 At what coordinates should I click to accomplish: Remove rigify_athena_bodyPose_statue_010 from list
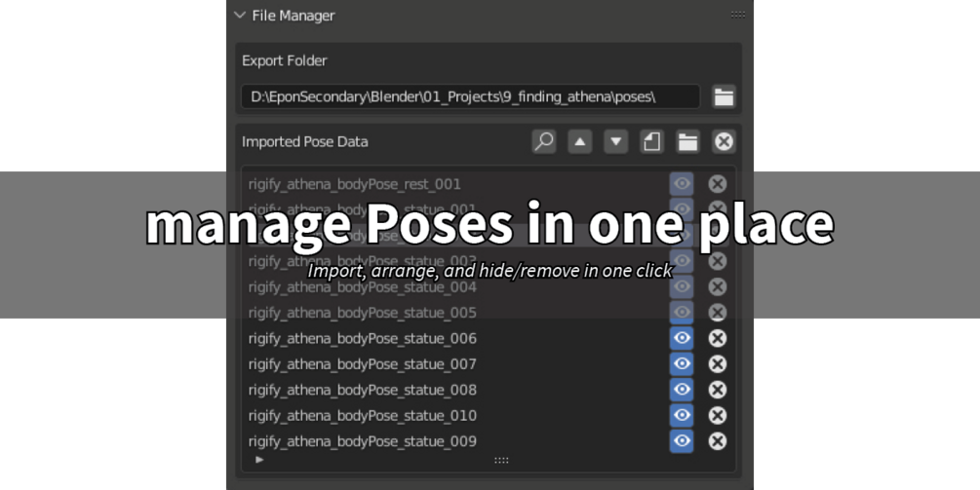(x=718, y=415)
